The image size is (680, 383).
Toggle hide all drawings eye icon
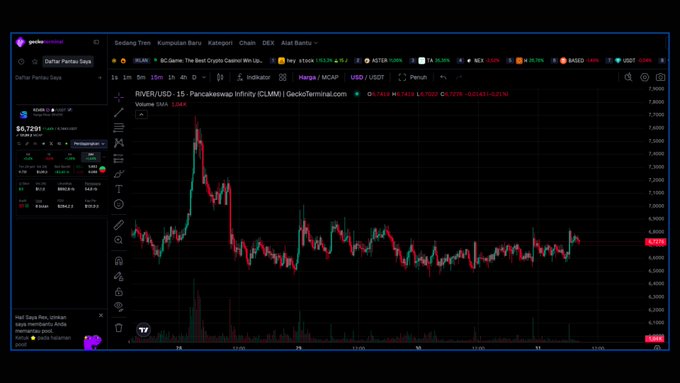pos(118,307)
